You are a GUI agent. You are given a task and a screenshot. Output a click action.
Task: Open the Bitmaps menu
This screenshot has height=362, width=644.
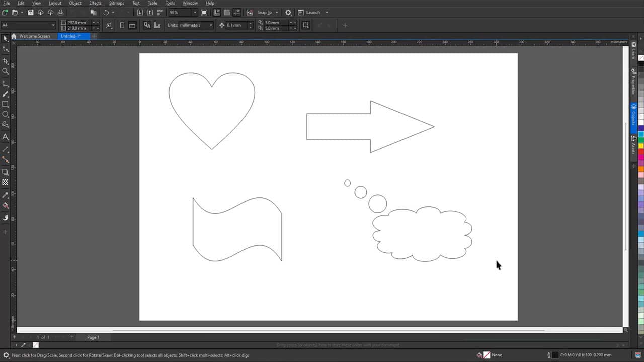tap(116, 3)
